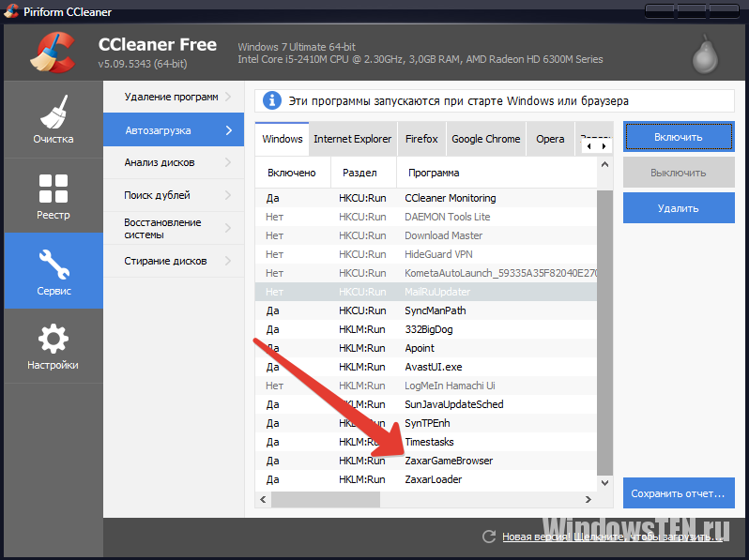
Task: Open the new version download link
Action: pos(612,537)
